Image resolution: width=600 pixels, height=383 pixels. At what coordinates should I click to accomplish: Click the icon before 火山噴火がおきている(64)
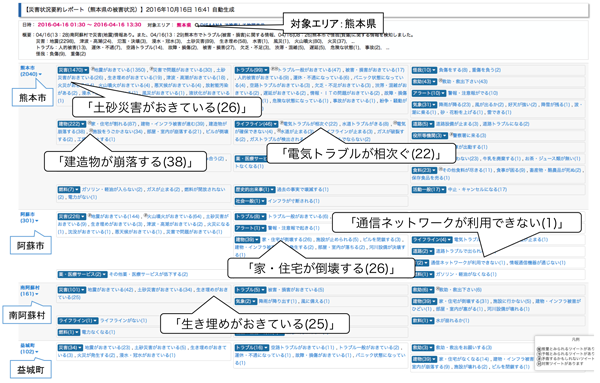(x=146, y=215)
